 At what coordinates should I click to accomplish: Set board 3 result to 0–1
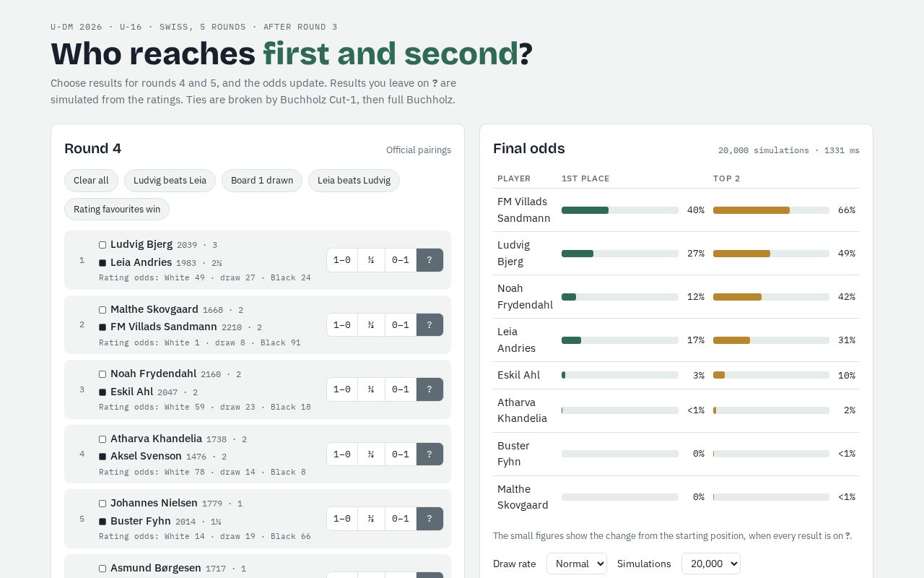click(x=401, y=389)
